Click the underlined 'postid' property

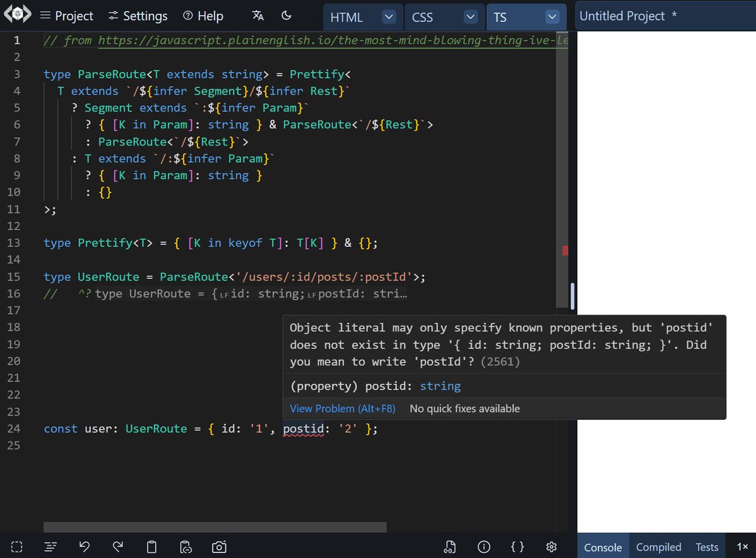tap(302, 429)
